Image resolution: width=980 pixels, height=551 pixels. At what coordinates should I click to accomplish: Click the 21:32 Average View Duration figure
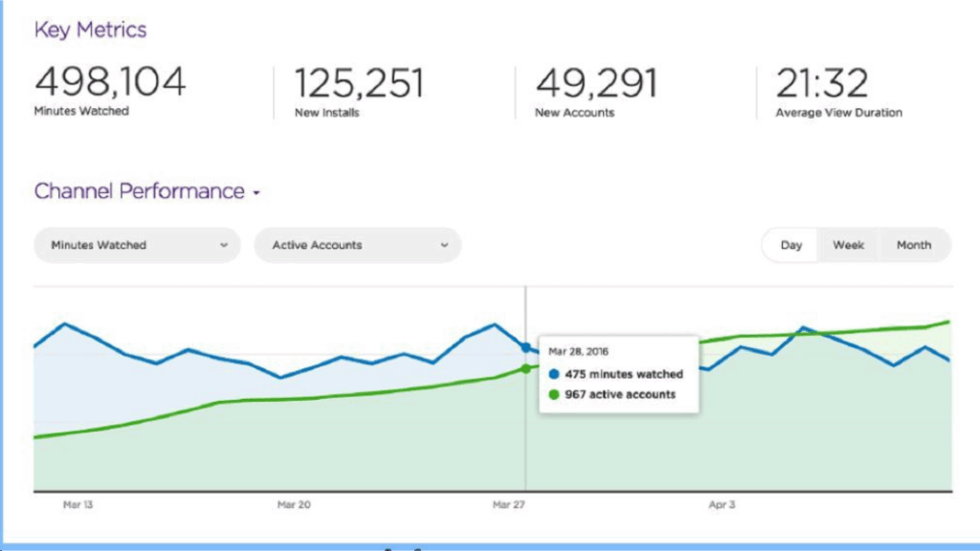tap(822, 84)
